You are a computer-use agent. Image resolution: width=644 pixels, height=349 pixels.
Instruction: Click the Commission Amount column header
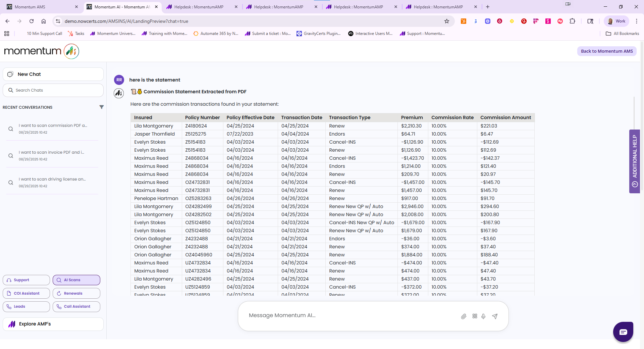[x=505, y=117]
